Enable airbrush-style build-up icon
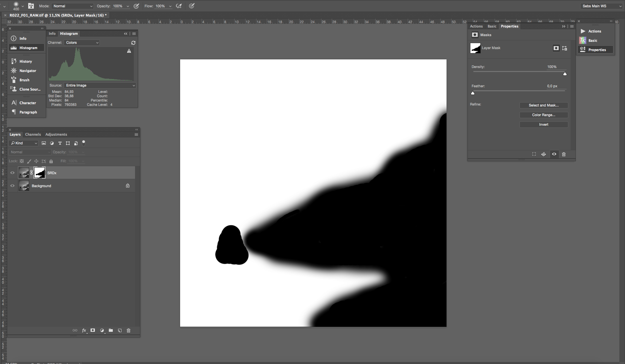This screenshot has width=625, height=364. [x=179, y=6]
